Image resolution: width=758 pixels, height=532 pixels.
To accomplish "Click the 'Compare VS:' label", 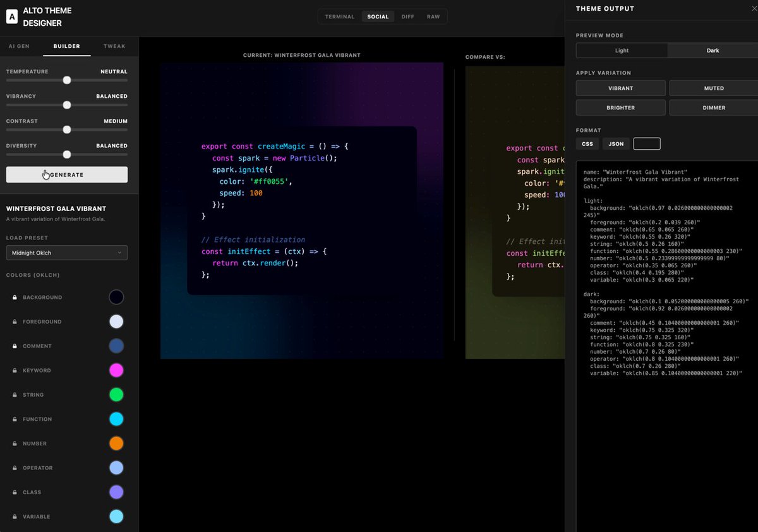I will (x=485, y=57).
